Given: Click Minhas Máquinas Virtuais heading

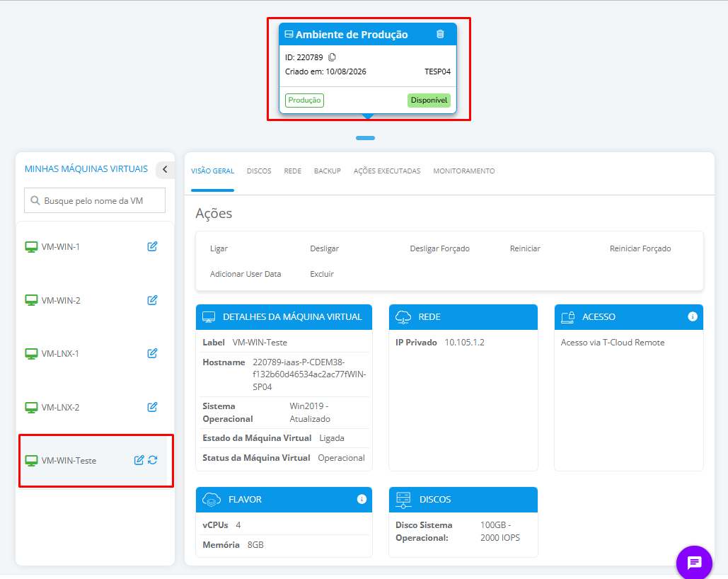Looking at the screenshot, I should [86, 168].
